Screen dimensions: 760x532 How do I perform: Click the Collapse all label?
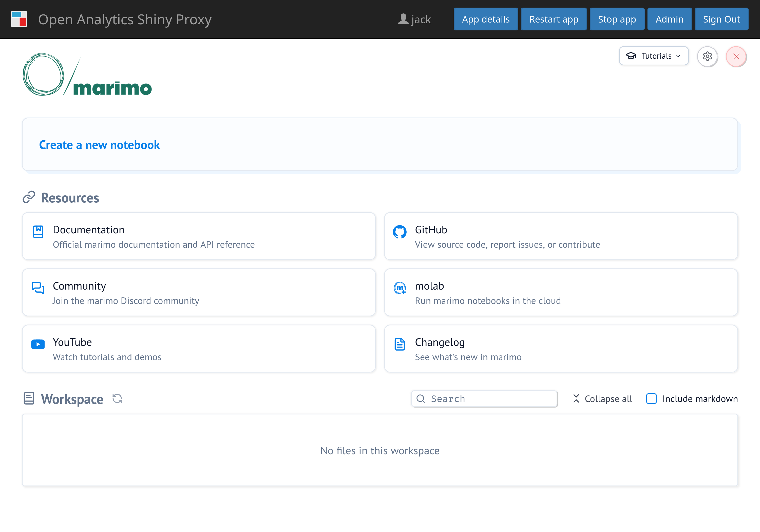coord(609,399)
